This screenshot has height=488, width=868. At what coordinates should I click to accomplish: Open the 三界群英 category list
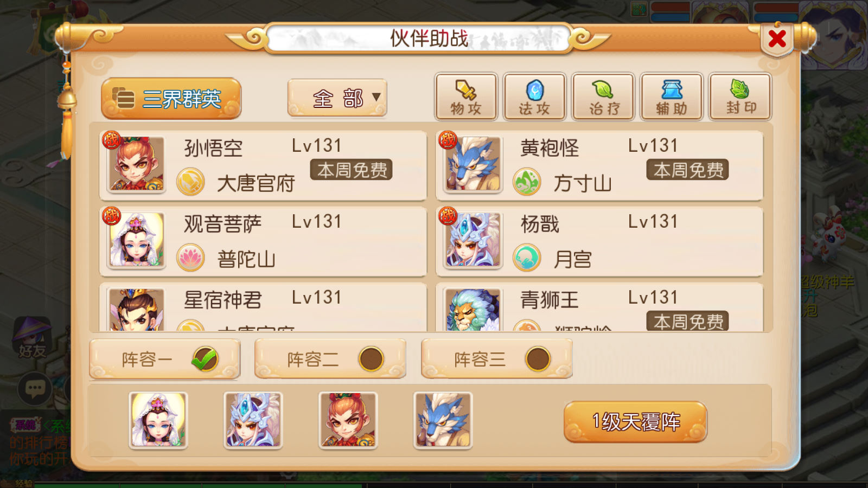[171, 99]
